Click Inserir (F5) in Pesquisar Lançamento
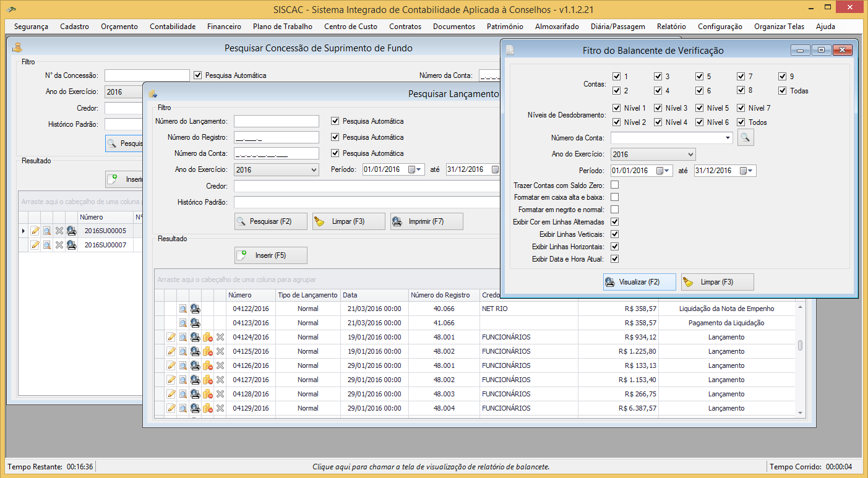This screenshot has height=478, width=868. 270,255
